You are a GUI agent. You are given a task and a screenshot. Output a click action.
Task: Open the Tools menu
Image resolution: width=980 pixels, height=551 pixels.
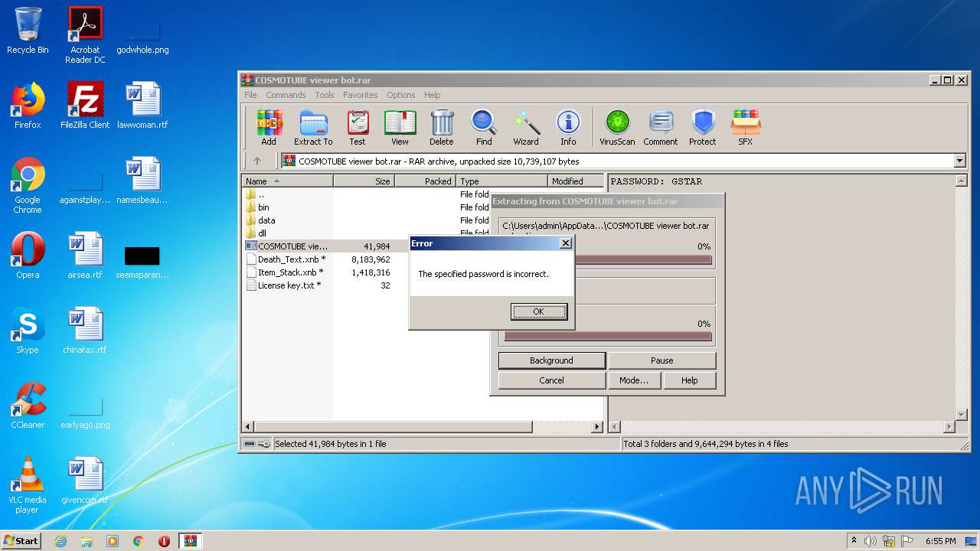point(325,95)
